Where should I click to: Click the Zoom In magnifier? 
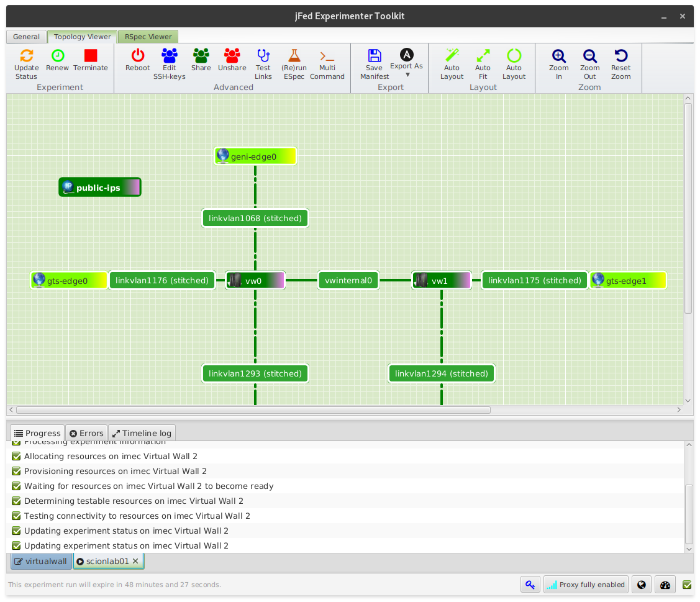click(558, 56)
